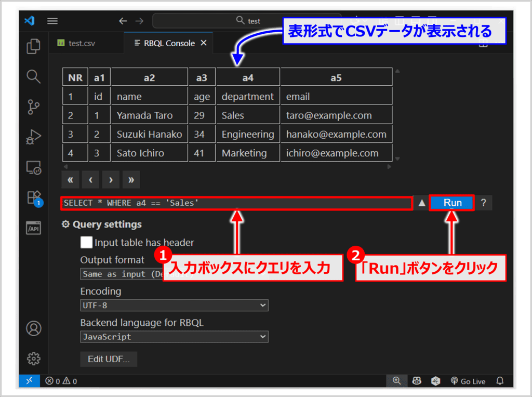
Task: Close the RBQL Console tab
Action: click(203, 43)
